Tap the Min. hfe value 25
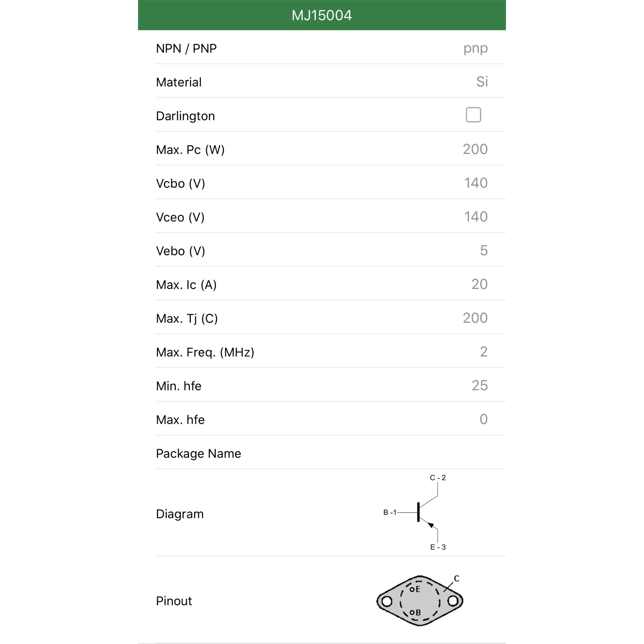 (x=479, y=385)
